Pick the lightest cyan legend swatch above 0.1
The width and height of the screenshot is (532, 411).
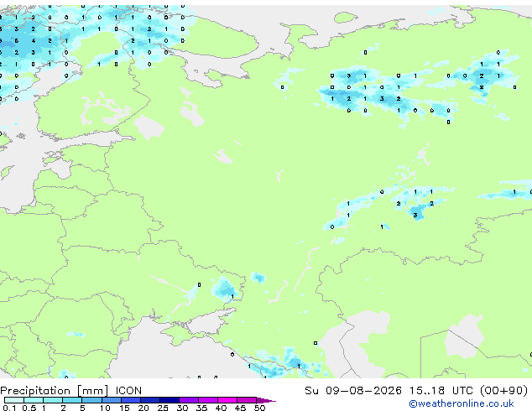(x=14, y=400)
